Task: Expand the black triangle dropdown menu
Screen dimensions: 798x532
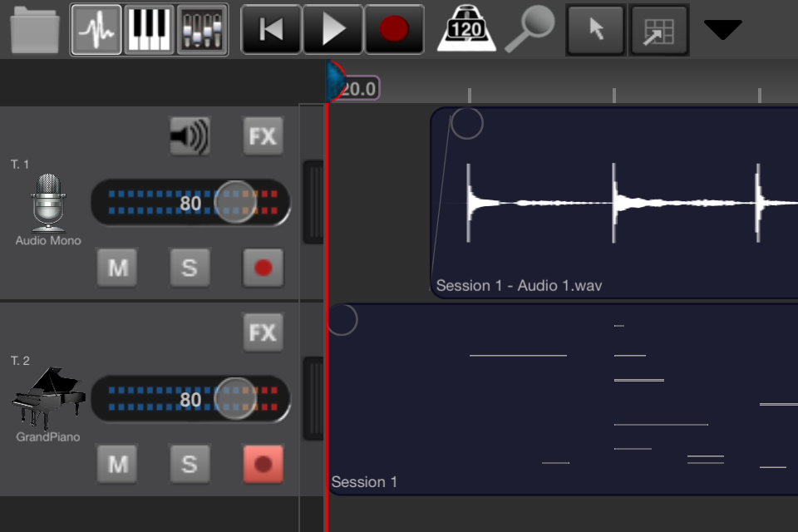Action: pos(722,30)
